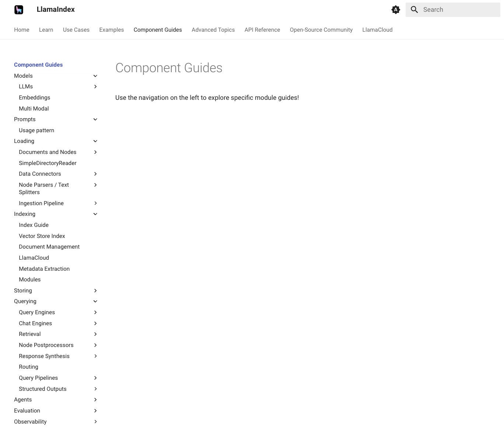Screen dimensions: 504x435
Task: Open the Vector Store Index link
Action: 42,236
